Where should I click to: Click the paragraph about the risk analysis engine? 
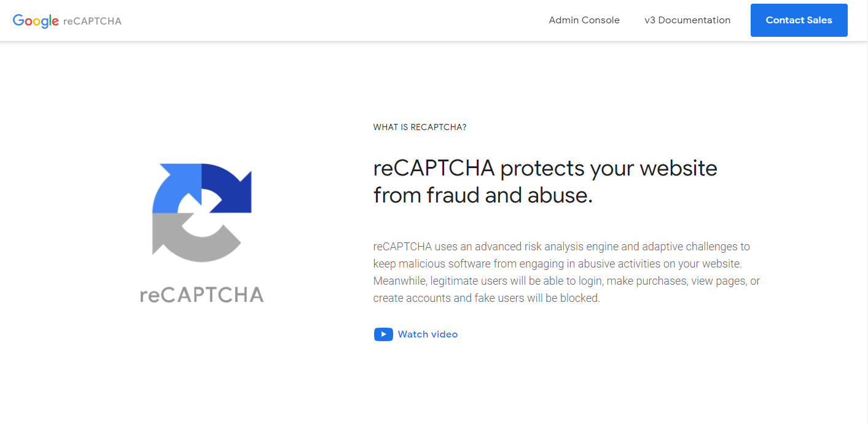(x=567, y=272)
